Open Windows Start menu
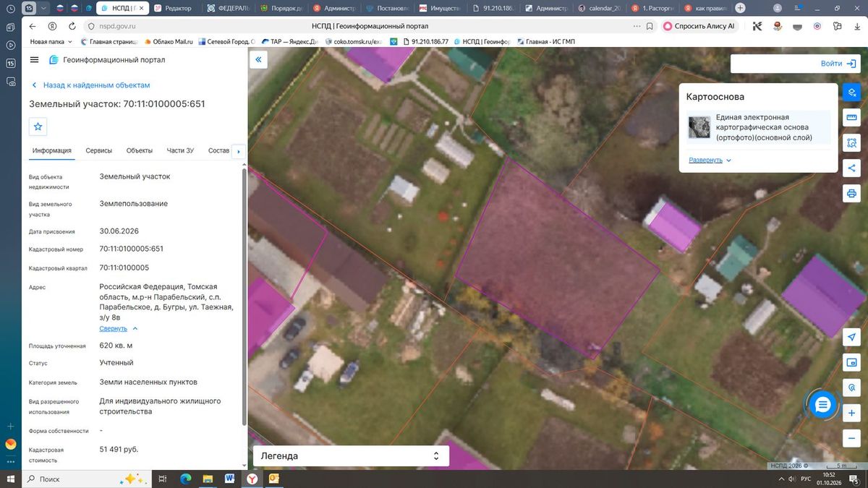 pyautogui.click(x=10, y=479)
